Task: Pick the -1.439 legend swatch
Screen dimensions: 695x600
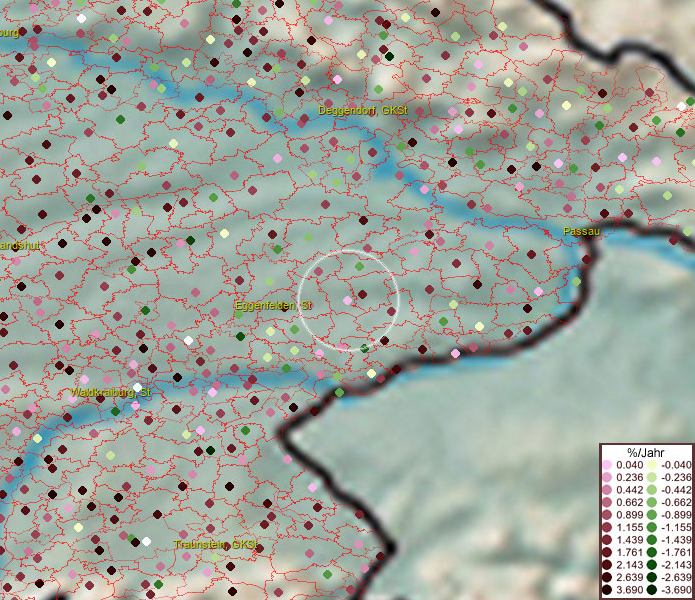Action: pos(652,540)
